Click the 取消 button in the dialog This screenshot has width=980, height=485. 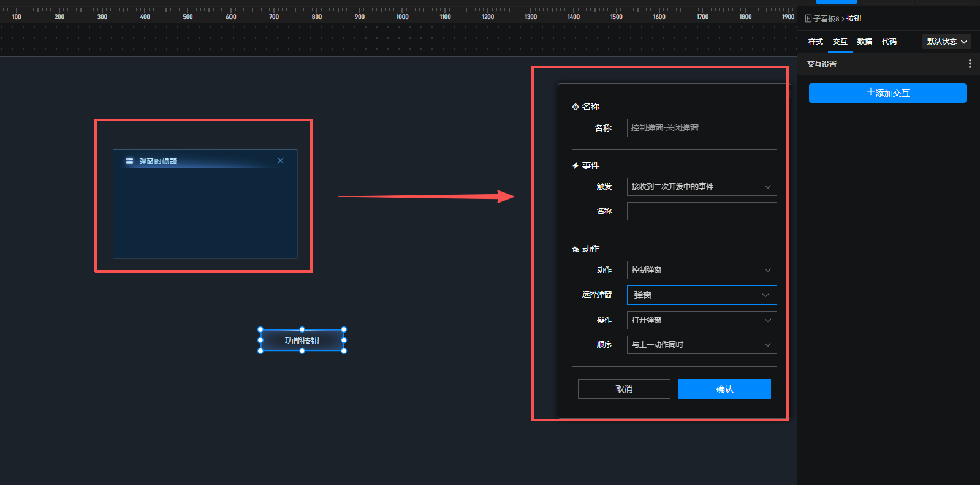pyautogui.click(x=624, y=389)
